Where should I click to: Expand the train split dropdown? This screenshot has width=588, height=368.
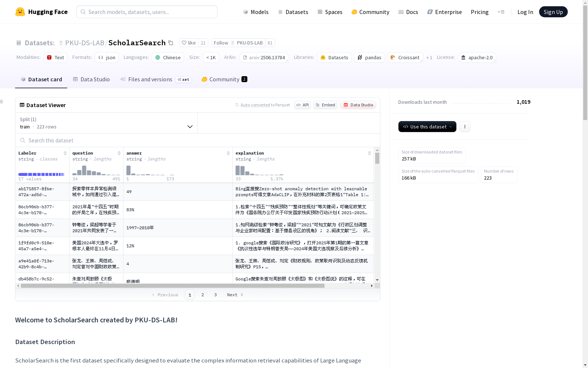(107, 123)
